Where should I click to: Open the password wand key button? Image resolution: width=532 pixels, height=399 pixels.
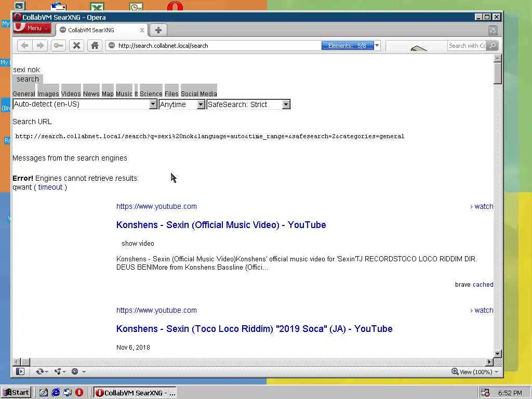pos(58,46)
